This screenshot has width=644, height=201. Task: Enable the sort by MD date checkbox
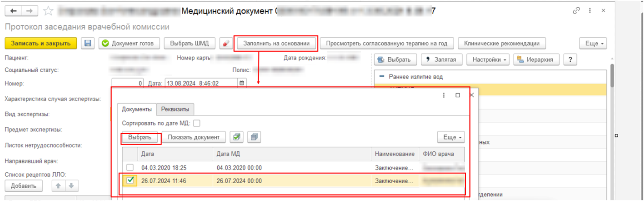197,123
